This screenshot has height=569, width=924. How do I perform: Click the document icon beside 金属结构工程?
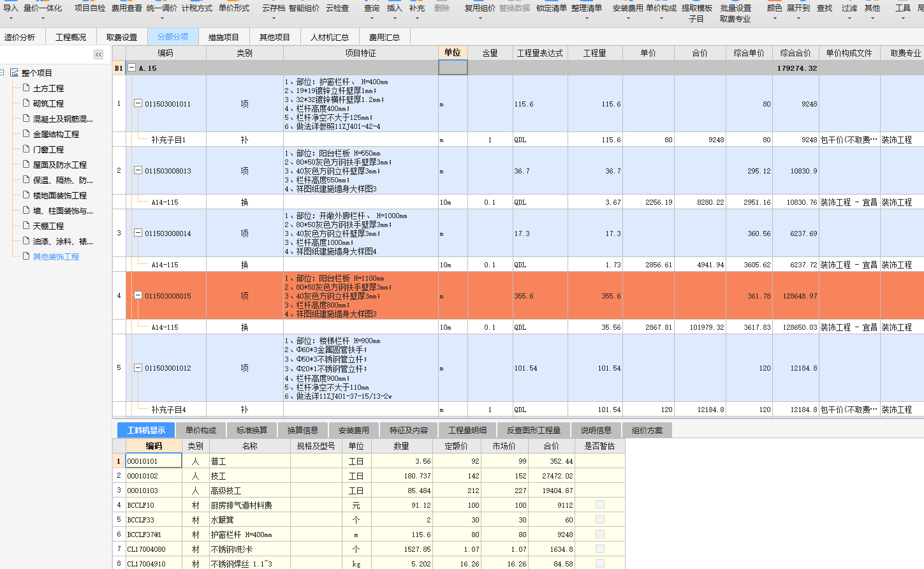pyautogui.click(x=26, y=134)
